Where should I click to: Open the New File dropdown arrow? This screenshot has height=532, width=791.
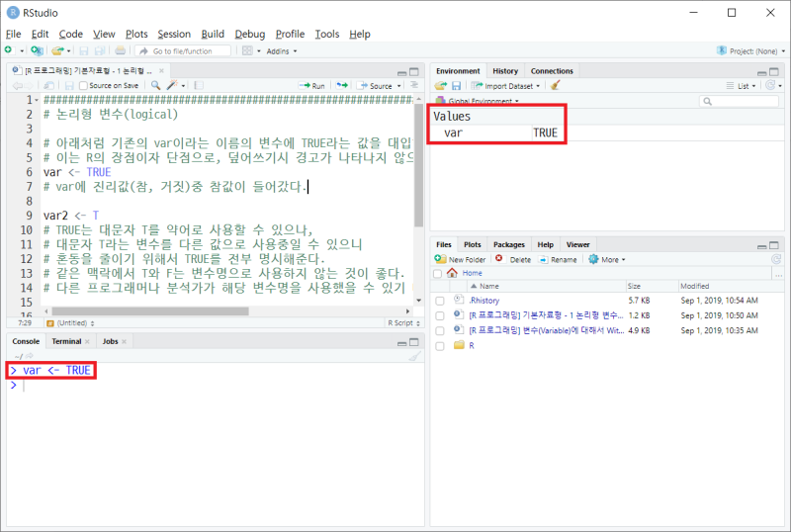pyautogui.click(x=22, y=51)
